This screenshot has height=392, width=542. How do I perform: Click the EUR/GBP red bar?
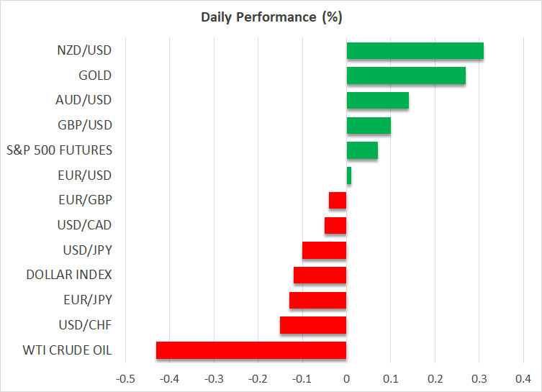click(338, 200)
